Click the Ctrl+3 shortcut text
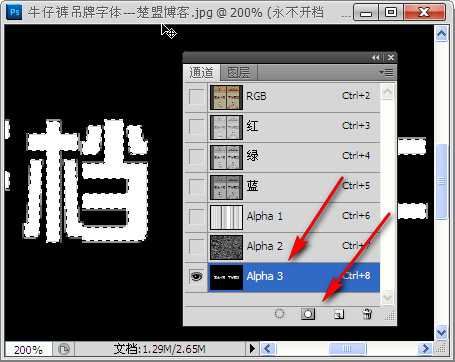Image resolution: width=455 pixels, height=362 pixels. tap(356, 126)
